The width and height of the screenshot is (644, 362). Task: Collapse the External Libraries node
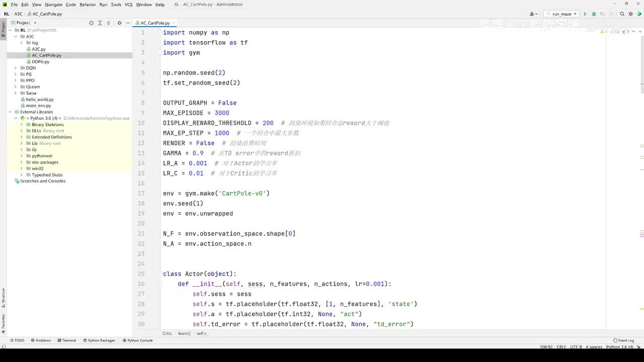point(10,112)
